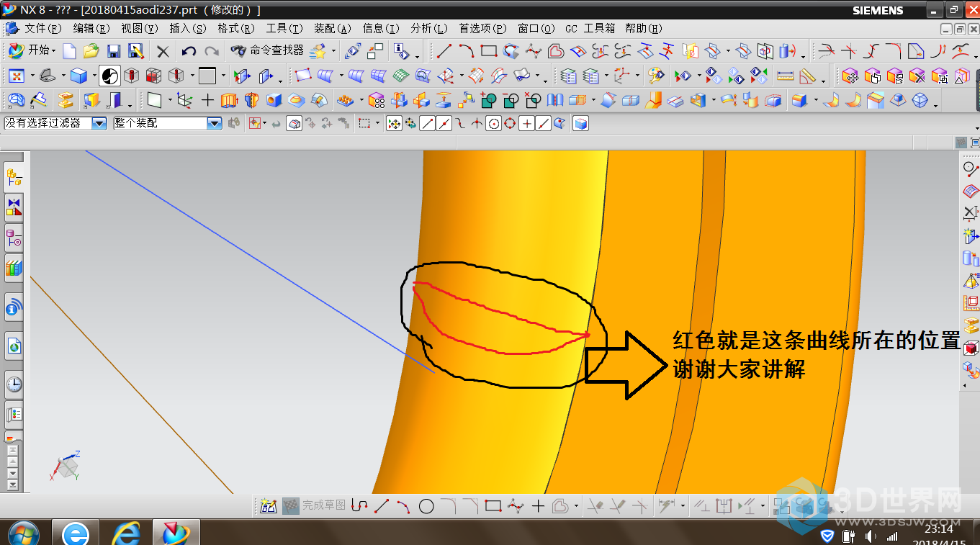Click the Extrude icon
980x545 pixels.
coord(229,100)
